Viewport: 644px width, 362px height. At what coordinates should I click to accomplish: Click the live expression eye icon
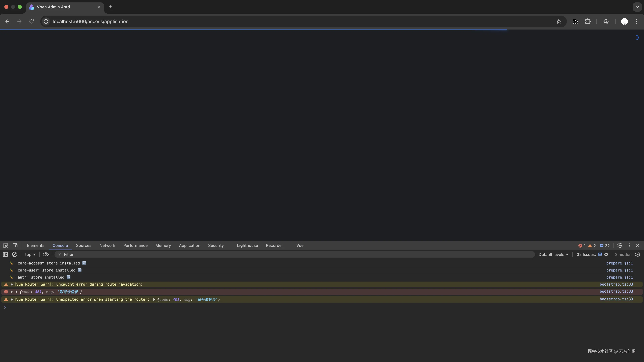(45, 254)
